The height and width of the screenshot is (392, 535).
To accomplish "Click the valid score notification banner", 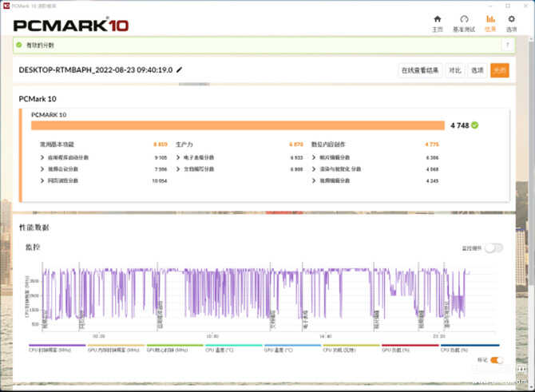I will (x=264, y=45).
